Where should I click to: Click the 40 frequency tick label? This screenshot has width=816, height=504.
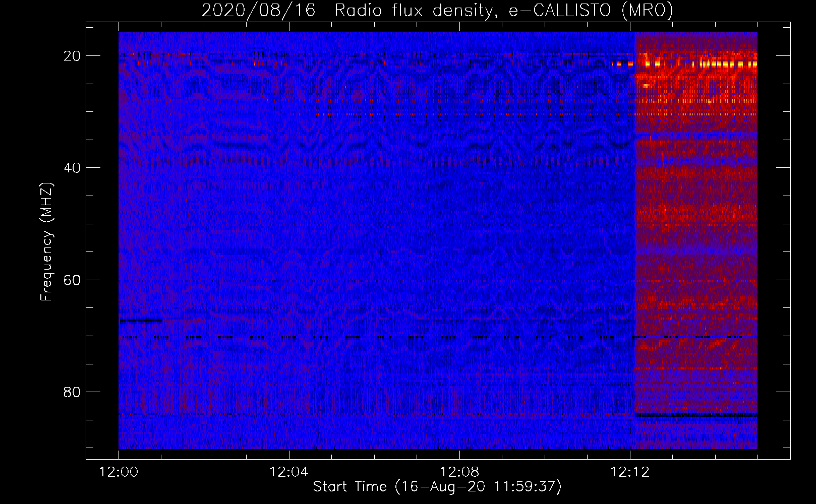(72, 168)
